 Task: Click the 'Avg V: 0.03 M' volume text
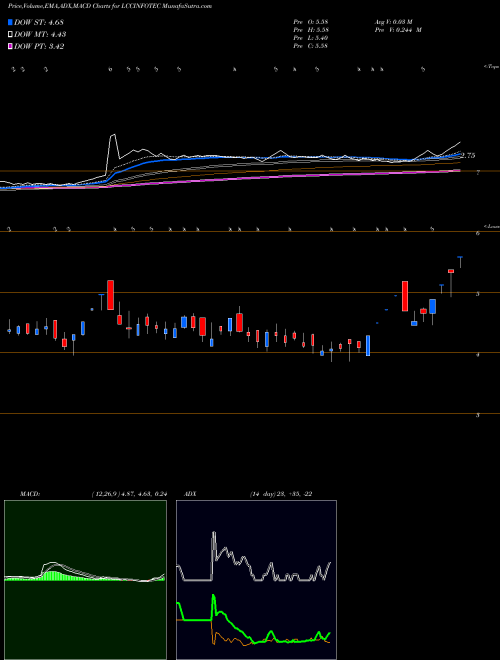(393, 22)
